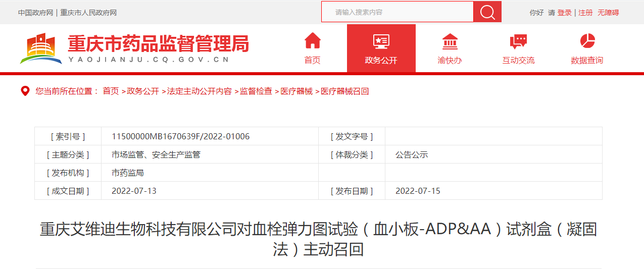Open the 无障碍 accessibility link
This screenshot has height=269, width=644.
(608, 13)
